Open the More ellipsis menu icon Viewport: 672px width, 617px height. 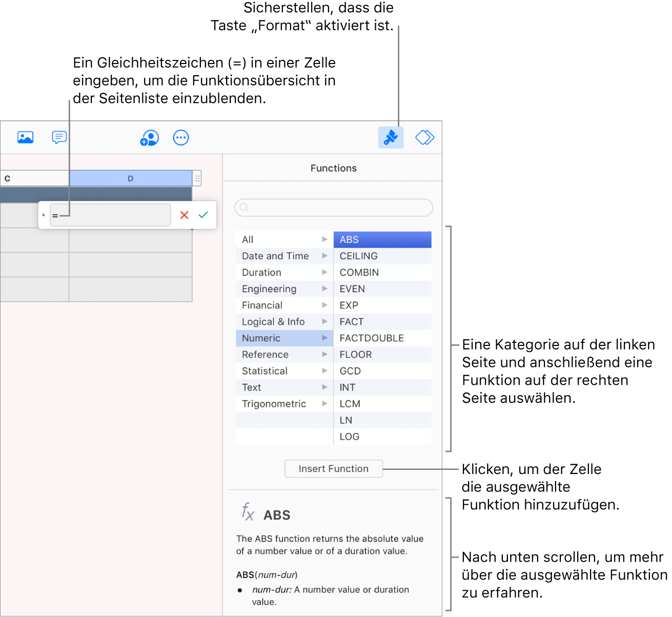pyautogui.click(x=181, y=137)
